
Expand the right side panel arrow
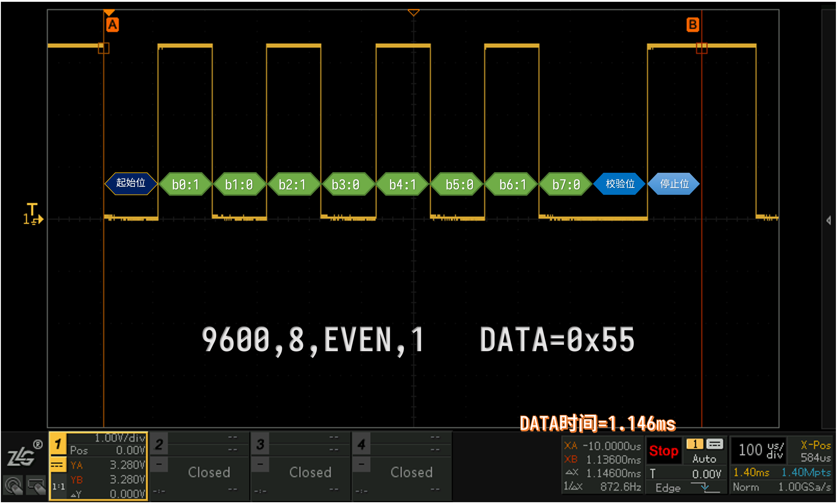(828, 220)
